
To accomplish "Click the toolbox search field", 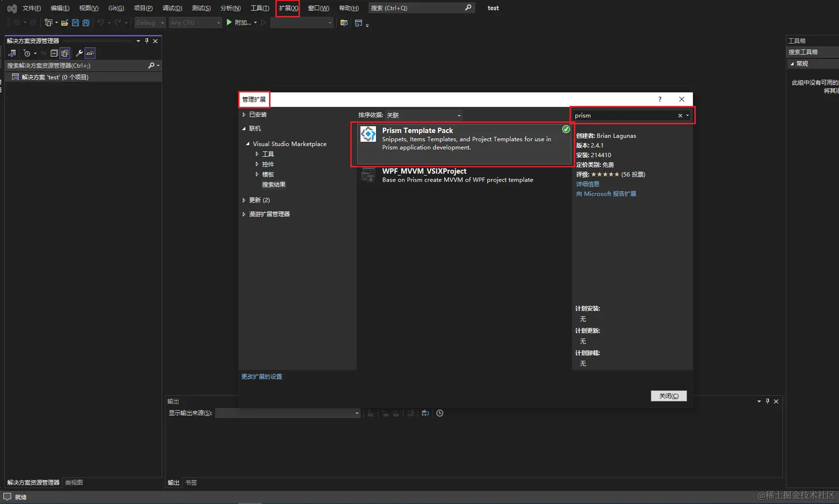I will (812, 52).
